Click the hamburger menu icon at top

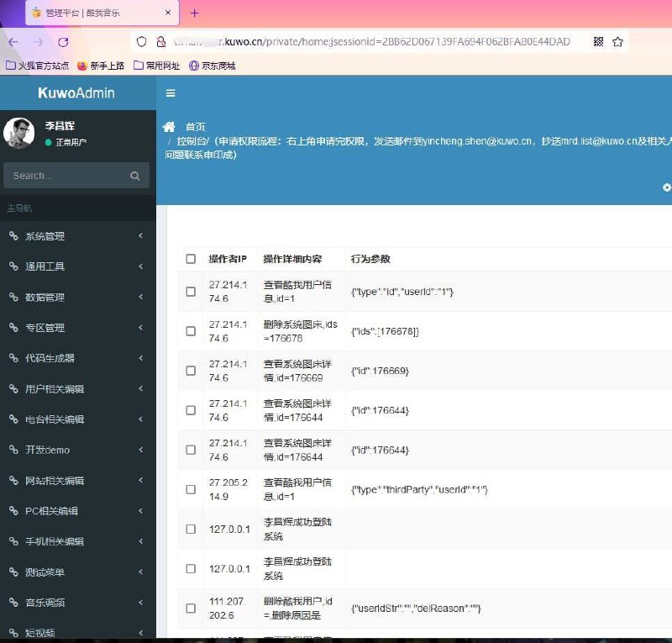click(x=171, y=92)
